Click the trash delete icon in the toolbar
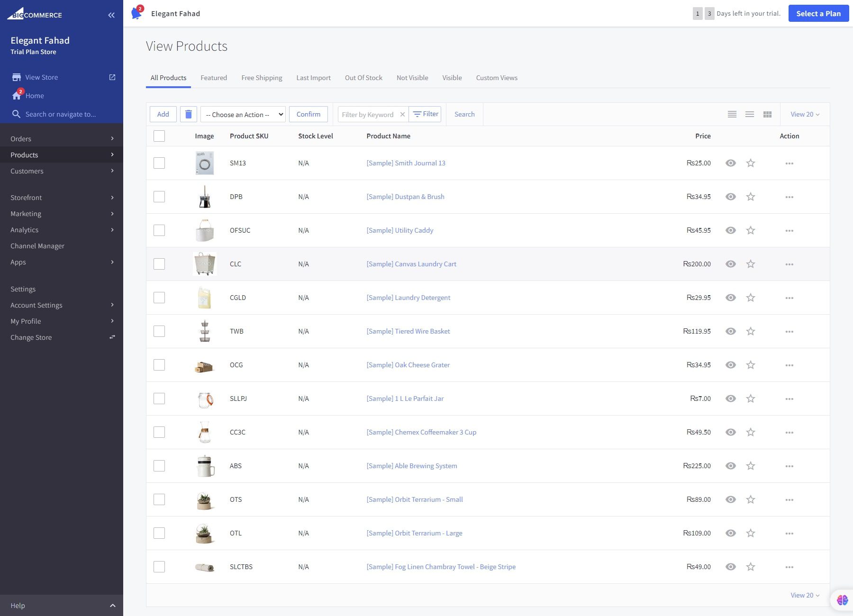The height and width of the screenshot is (616, 853). click(188, 114)
